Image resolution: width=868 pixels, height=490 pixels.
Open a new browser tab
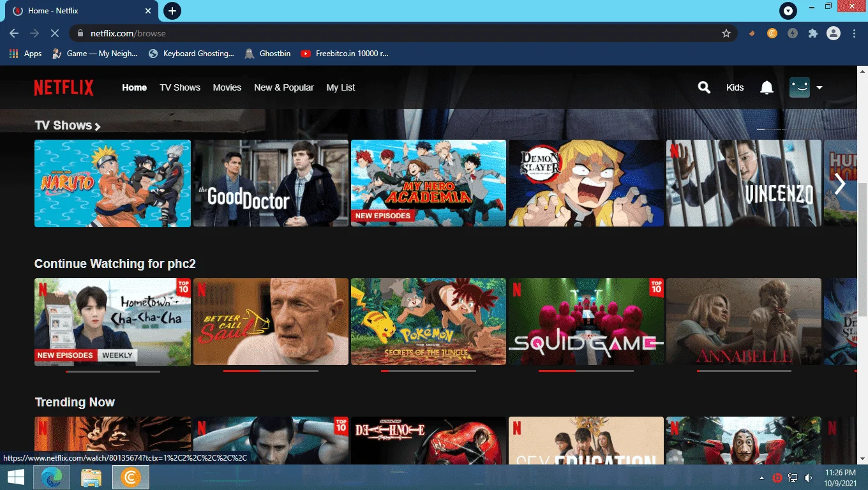172,11
